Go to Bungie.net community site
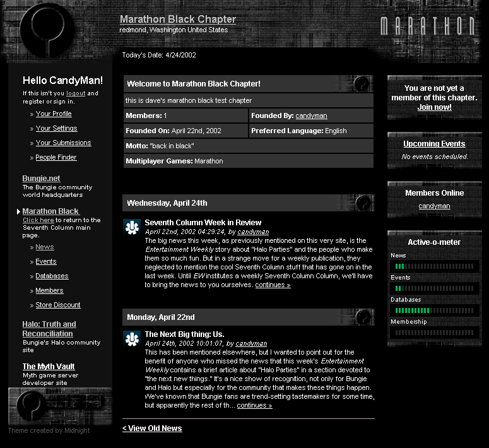The height and width of the screenshot is (448, 489). click(x=41, y=179)
